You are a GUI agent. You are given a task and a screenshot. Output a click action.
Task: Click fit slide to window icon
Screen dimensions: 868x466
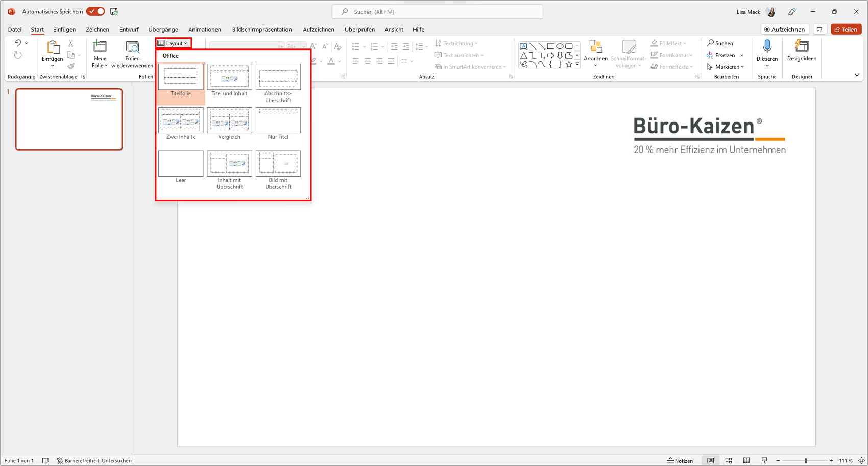point(861,460)
